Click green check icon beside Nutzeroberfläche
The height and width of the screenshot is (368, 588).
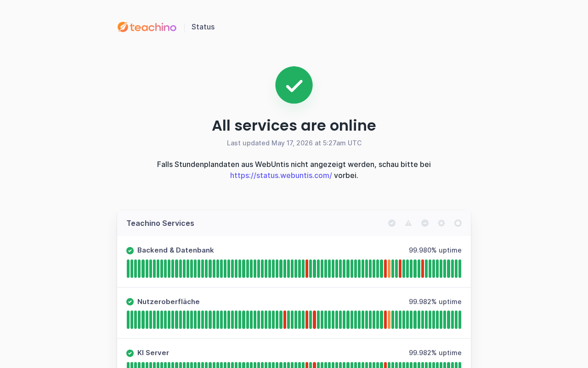(130, 302)
